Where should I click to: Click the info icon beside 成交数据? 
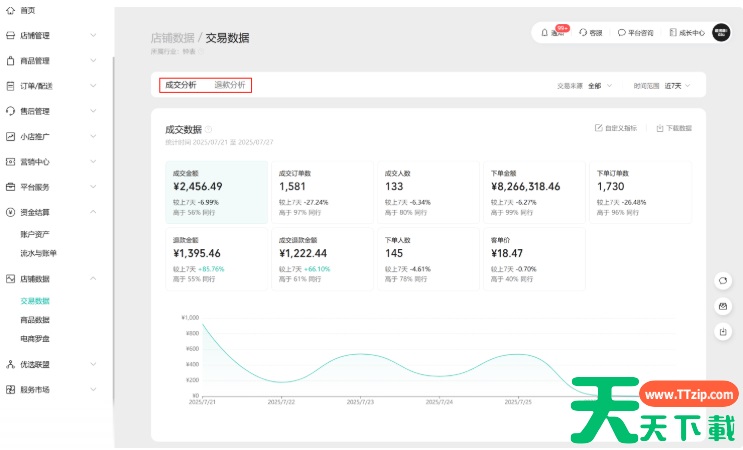pos(208,129)
